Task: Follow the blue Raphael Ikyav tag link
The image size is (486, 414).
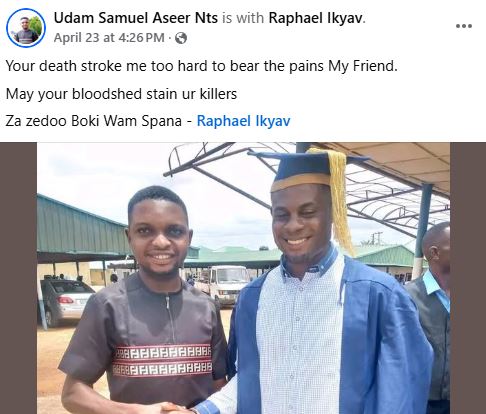Action: click(244, 121)
